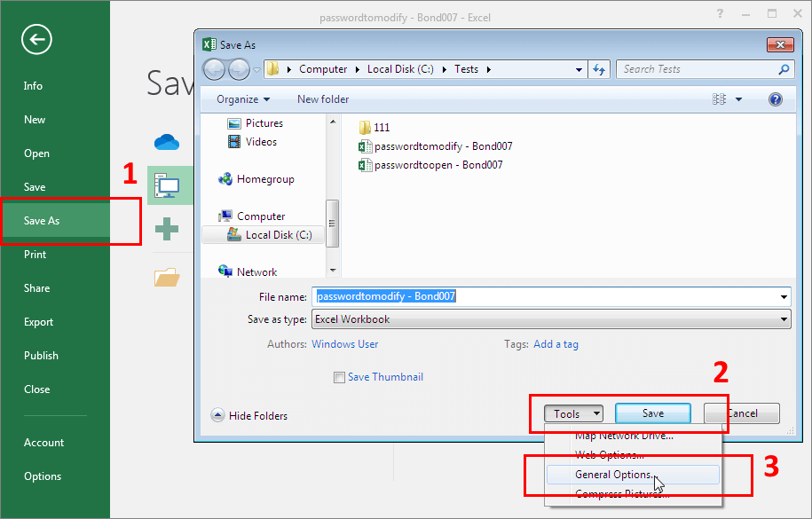
Task: Select the Computer location icon in Save As
Action: click(x=167, y=185)
